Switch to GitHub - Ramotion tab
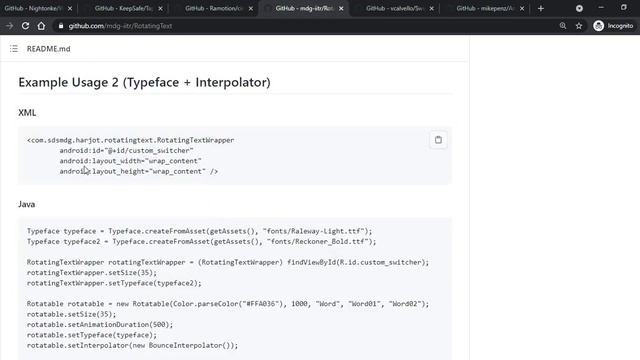Screen dimensions: 640x360 (214, 8)
